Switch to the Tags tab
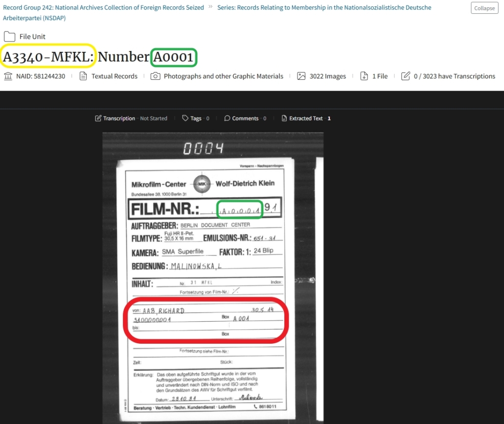Viewport: 504px width, 424px height. point(196,118)
